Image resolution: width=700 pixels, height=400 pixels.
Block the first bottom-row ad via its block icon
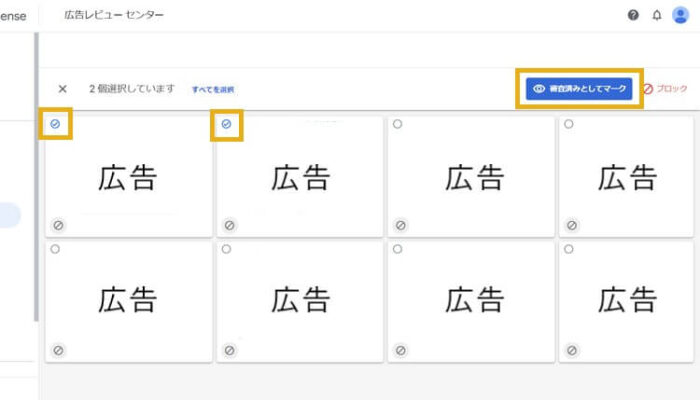pyautogui.click(x=58, y=350)
